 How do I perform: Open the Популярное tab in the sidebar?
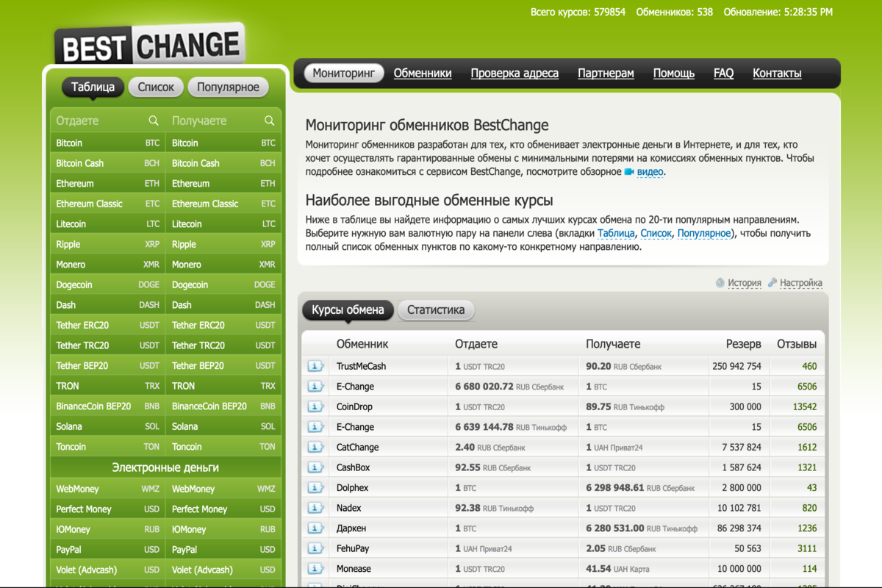pyautogui.click(x=228, y=87)
